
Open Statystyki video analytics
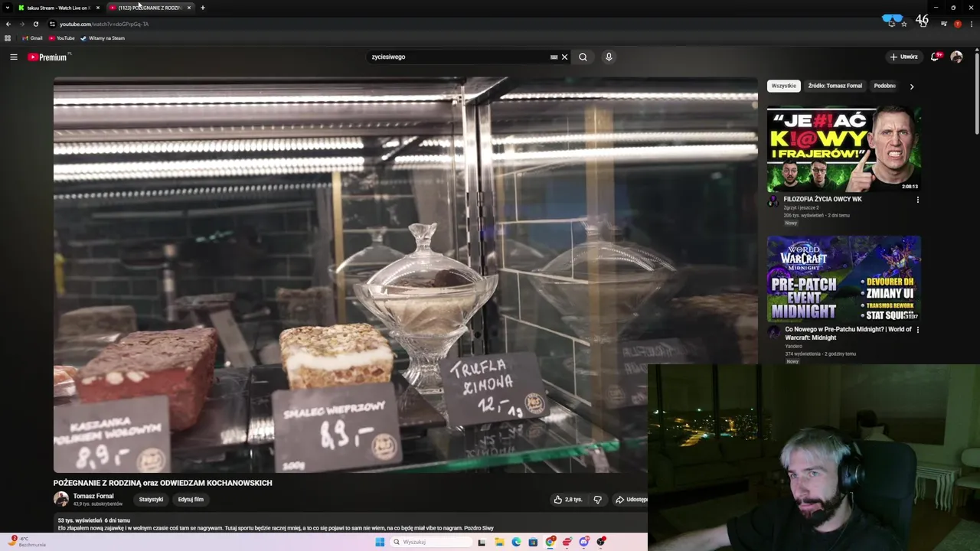[x=151, y=499]
